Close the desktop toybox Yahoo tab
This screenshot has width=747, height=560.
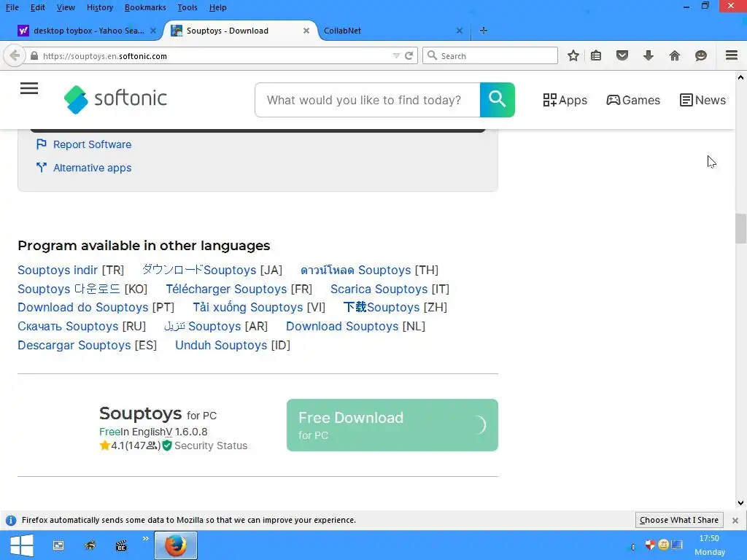(153, 31)
